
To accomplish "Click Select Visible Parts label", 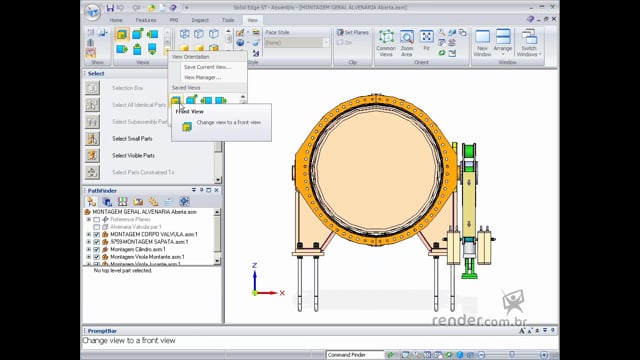I will 133,156.
